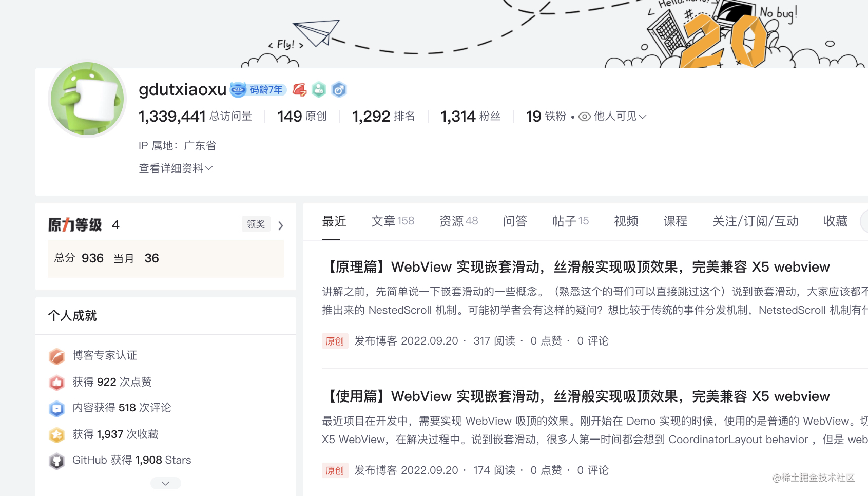The width and height of the screenshot is (868, 496).
Task: Click the yellow star favorites achievement icon
Action: [x=57, y=435]
